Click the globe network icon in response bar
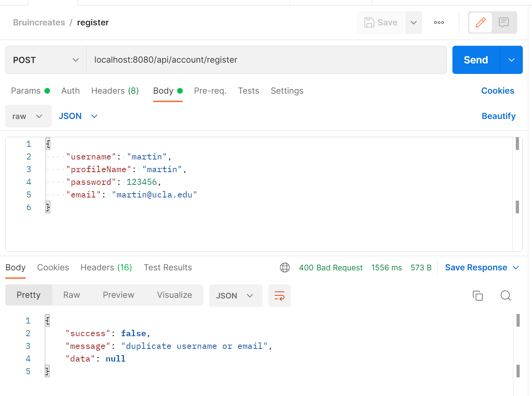 (284, 268)
